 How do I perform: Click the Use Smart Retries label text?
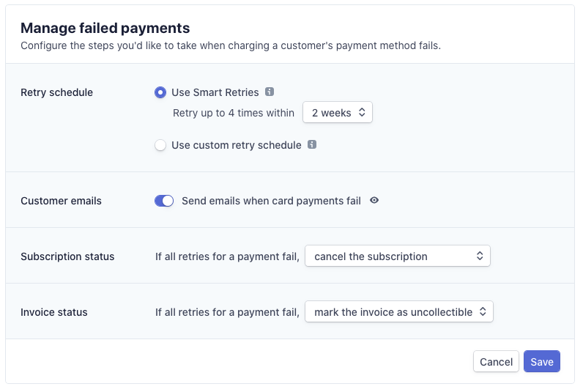(215, 92)
